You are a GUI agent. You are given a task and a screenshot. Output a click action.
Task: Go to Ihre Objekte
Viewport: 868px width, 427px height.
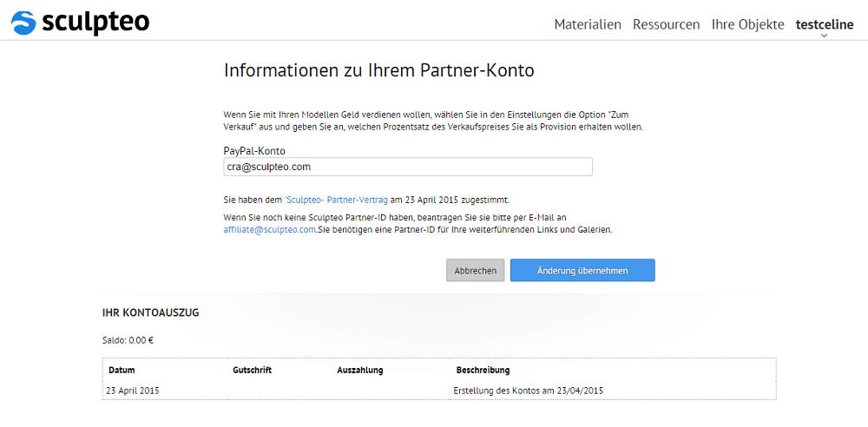747,24
